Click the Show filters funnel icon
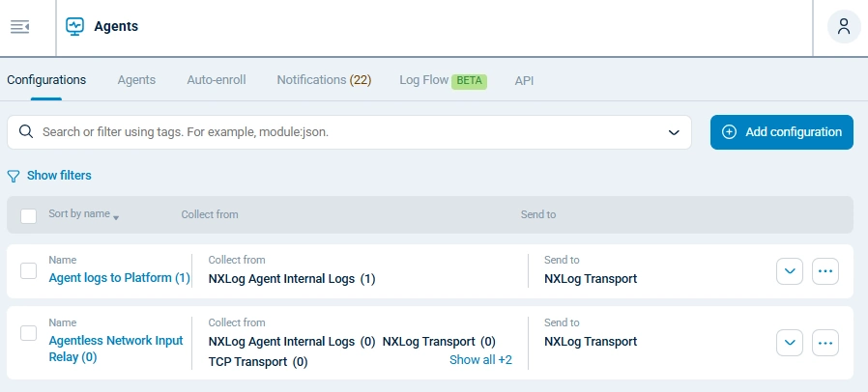 (14, 176)
